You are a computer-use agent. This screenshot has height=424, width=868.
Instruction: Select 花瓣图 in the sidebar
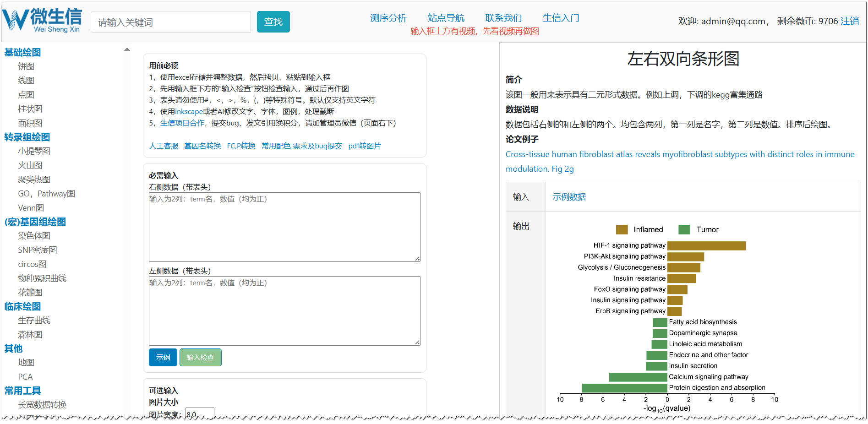coord(30,293)
